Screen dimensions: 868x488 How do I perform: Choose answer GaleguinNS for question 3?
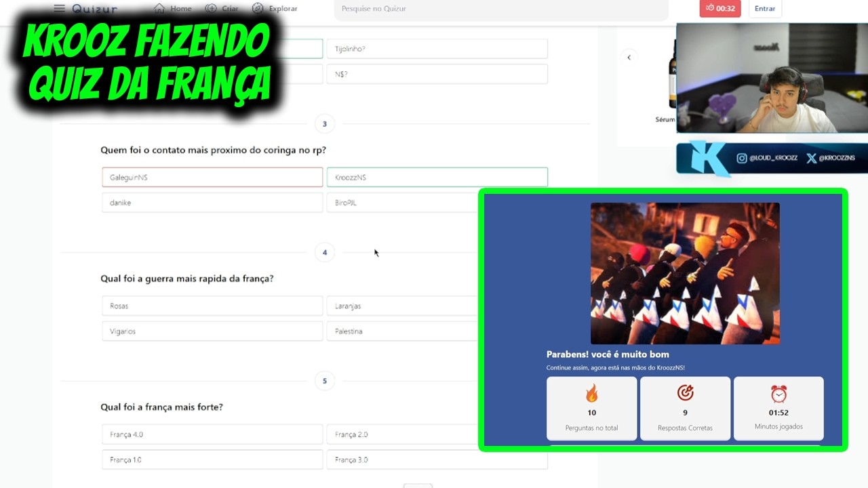tap(212, 178)
